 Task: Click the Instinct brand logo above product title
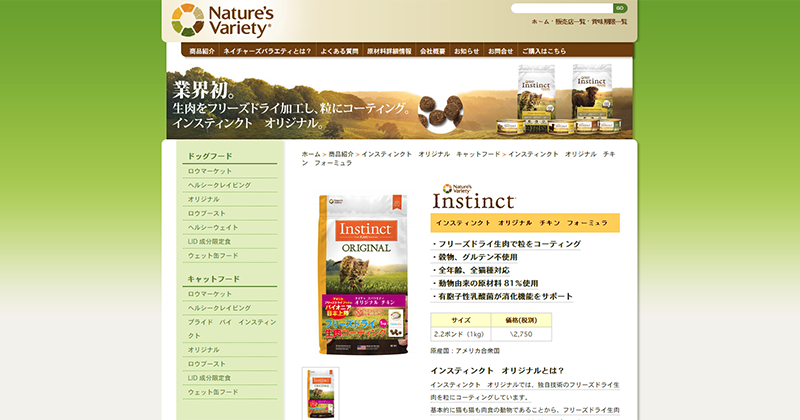[474, 196]
